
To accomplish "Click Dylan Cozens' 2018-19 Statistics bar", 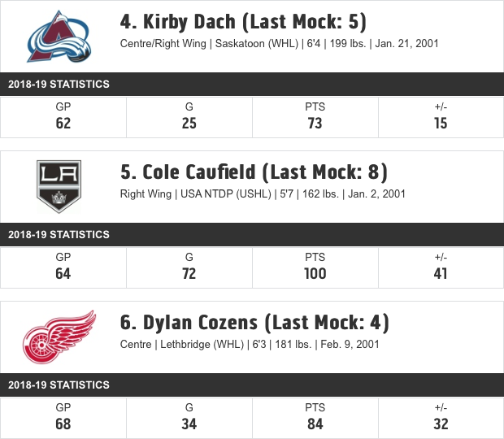I will pos(252,385).
